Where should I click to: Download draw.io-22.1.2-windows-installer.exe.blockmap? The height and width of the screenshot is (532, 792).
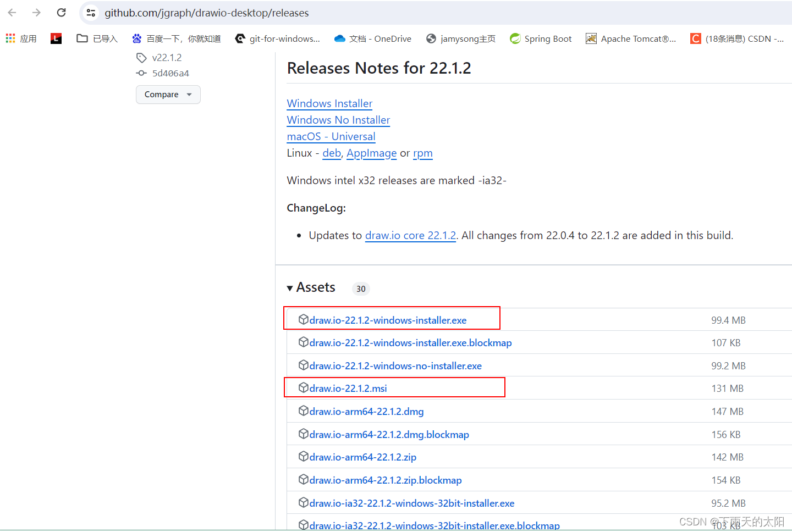click(x=410, y=343)
